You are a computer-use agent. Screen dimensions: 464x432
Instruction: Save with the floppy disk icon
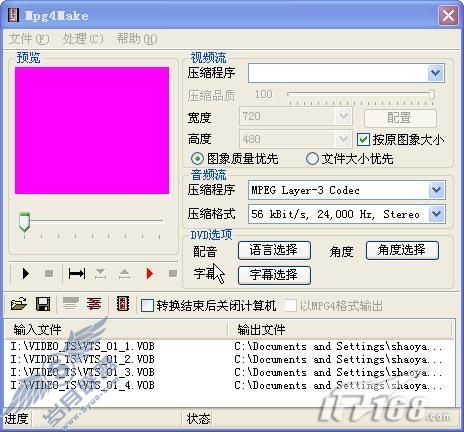pos(43,304)
